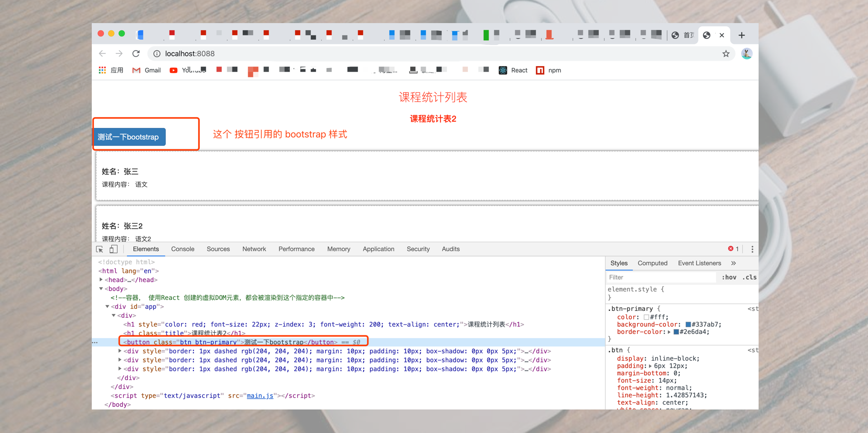Enable the :hov pseudo-class toggle

click(x=728, y=277)
